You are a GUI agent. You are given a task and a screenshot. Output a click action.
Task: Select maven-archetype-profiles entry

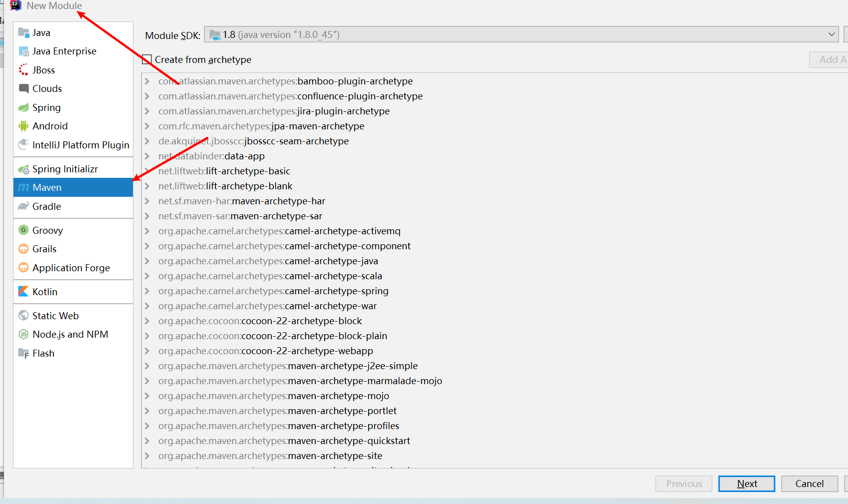279,426
